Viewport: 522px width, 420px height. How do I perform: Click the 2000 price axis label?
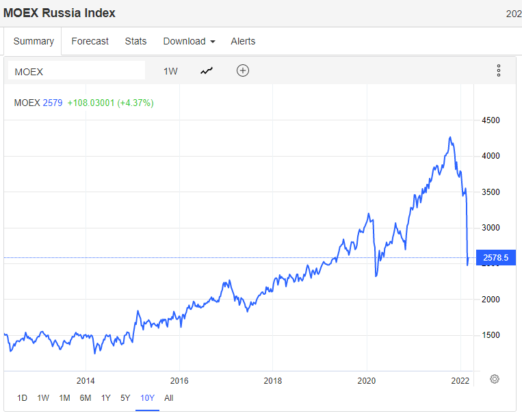point(491,300)
